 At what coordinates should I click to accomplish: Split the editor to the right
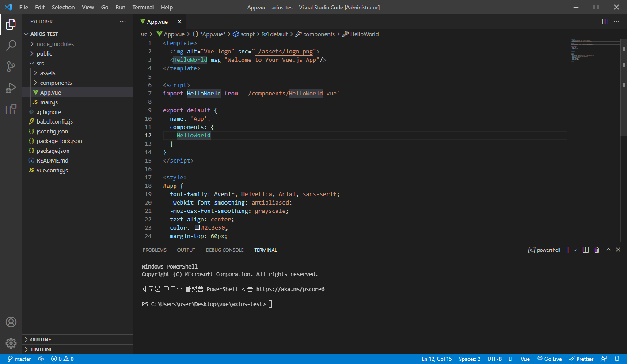(605, 21)
